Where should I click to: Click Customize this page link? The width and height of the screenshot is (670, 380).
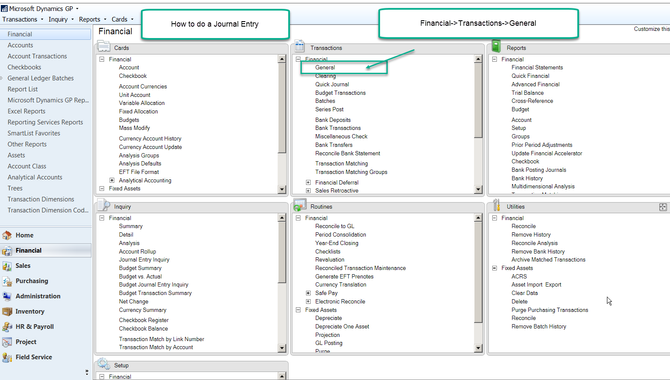pos(652,29)
